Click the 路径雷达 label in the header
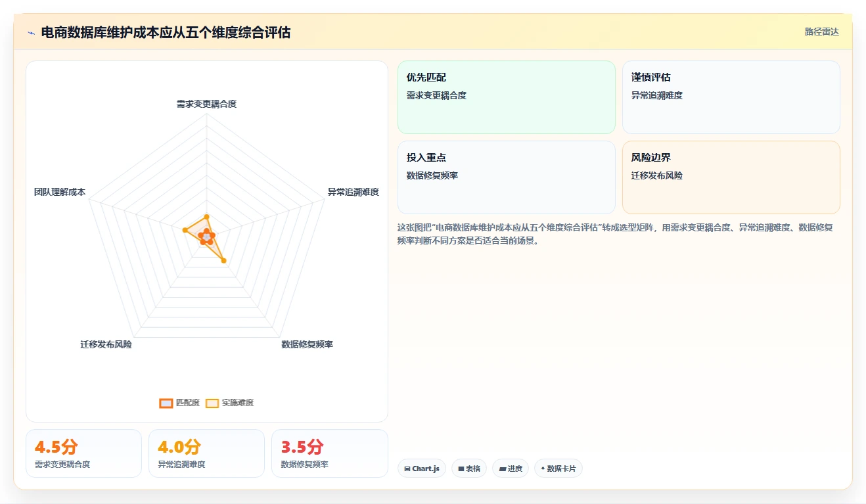 tap(821, 32)
